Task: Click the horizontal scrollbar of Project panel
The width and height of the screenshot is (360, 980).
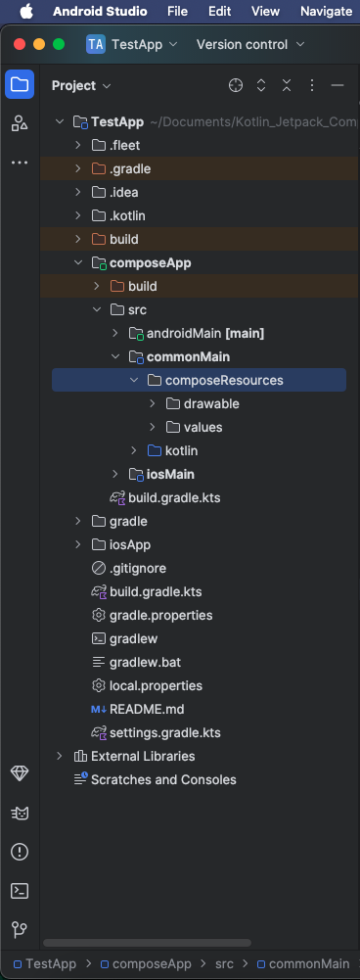Action: click(148, 943)
